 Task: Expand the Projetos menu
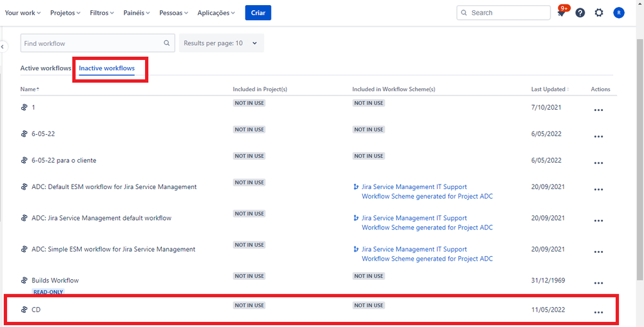tap(65, 13)
